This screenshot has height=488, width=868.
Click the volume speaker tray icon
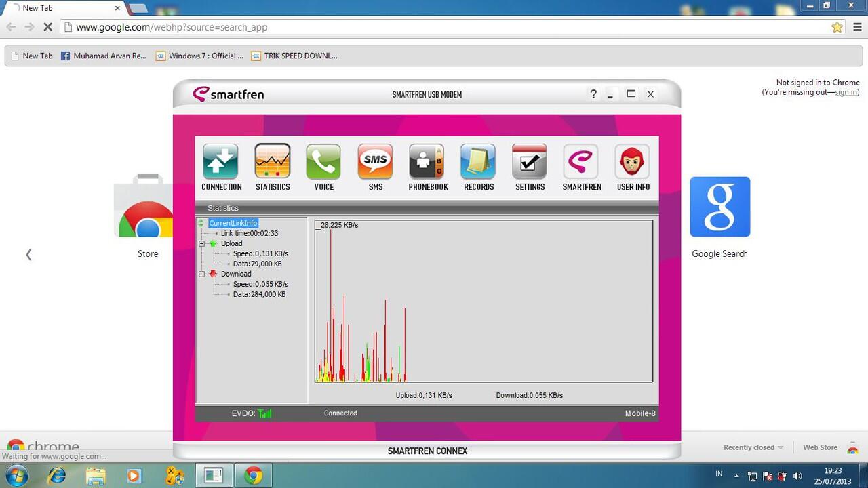[798, 476]
